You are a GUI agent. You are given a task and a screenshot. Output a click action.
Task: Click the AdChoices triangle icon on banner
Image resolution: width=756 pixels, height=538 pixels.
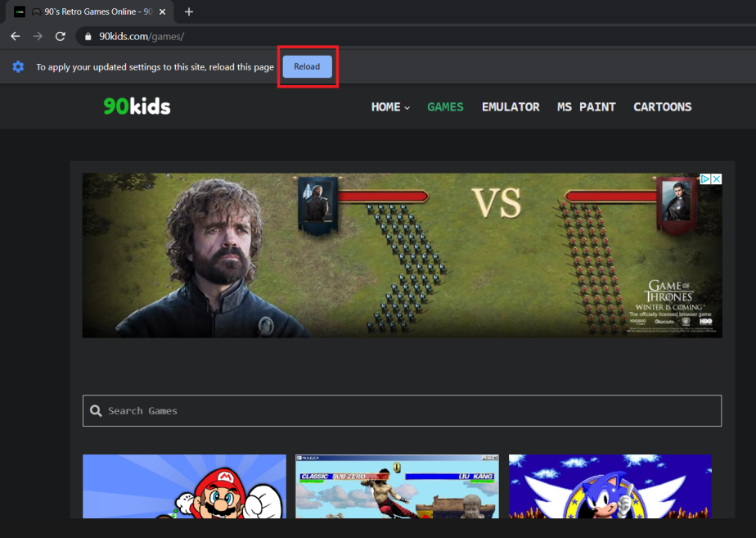[705, 179]
